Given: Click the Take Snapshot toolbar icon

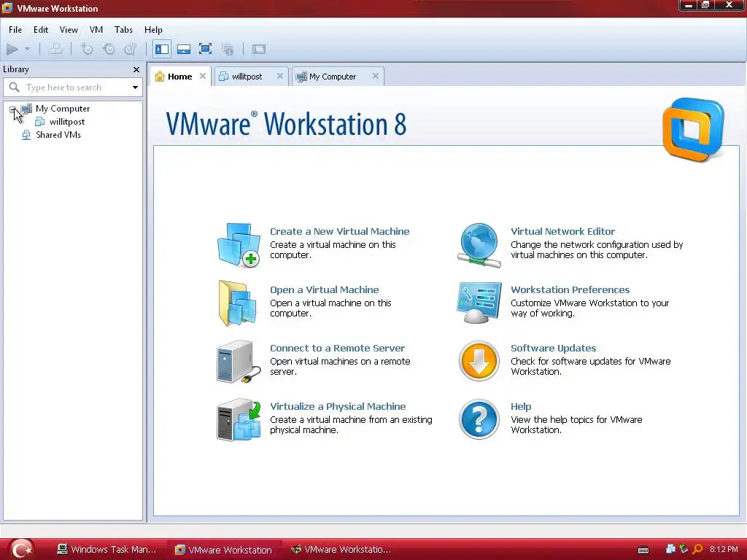Looking at the screenshot, I should tap(87, 49).
